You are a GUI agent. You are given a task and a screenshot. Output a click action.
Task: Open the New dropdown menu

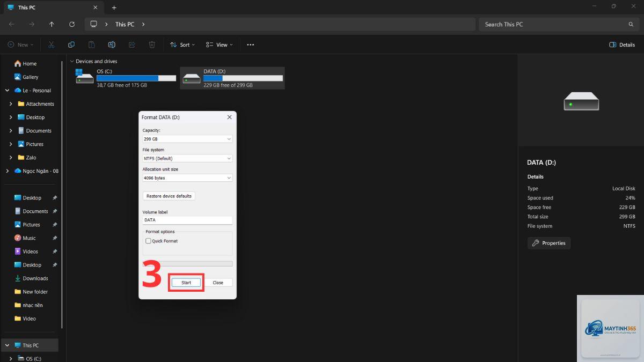21,45
